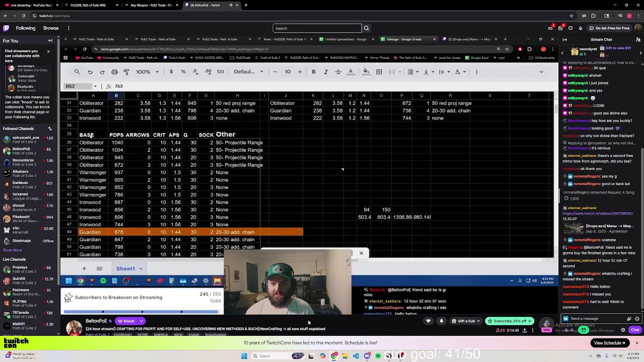Click the print icon in Sheets toolbar
Image resolution: width=644 pixels, height=362 pixels.
click(115, 72)
